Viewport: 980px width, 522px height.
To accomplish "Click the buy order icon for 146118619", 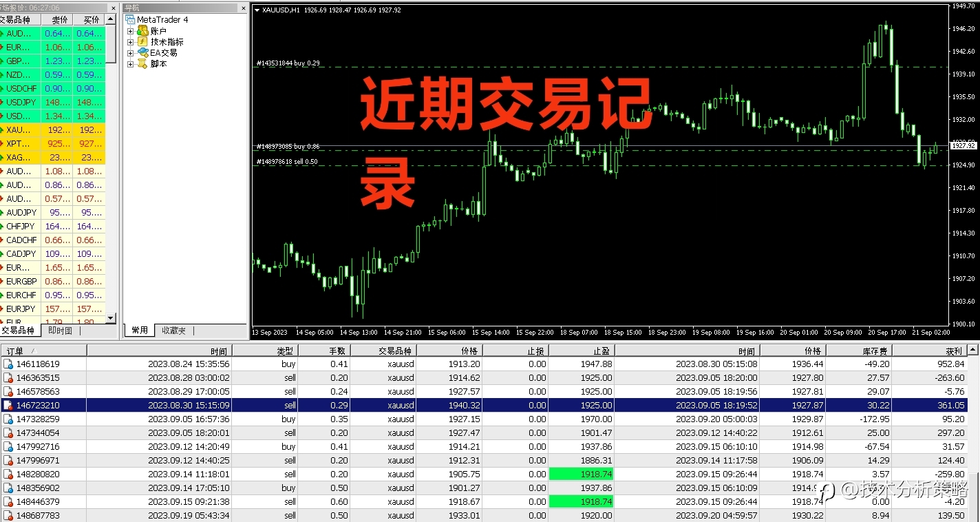I will [8, 364].
